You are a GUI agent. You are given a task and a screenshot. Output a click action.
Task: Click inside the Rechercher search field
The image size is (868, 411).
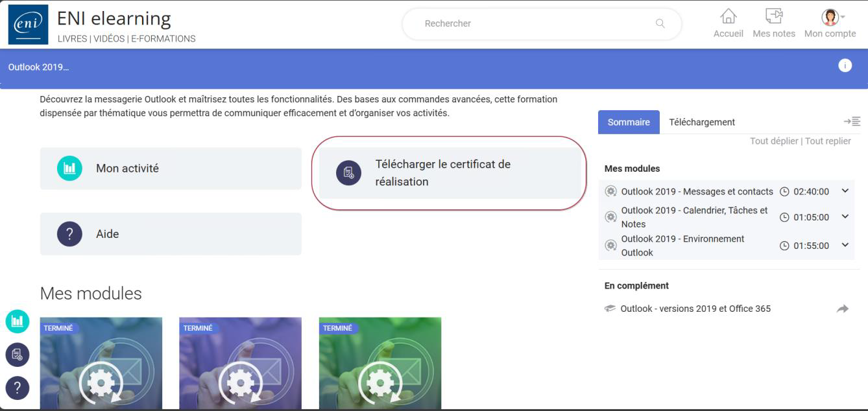[542, 24]
